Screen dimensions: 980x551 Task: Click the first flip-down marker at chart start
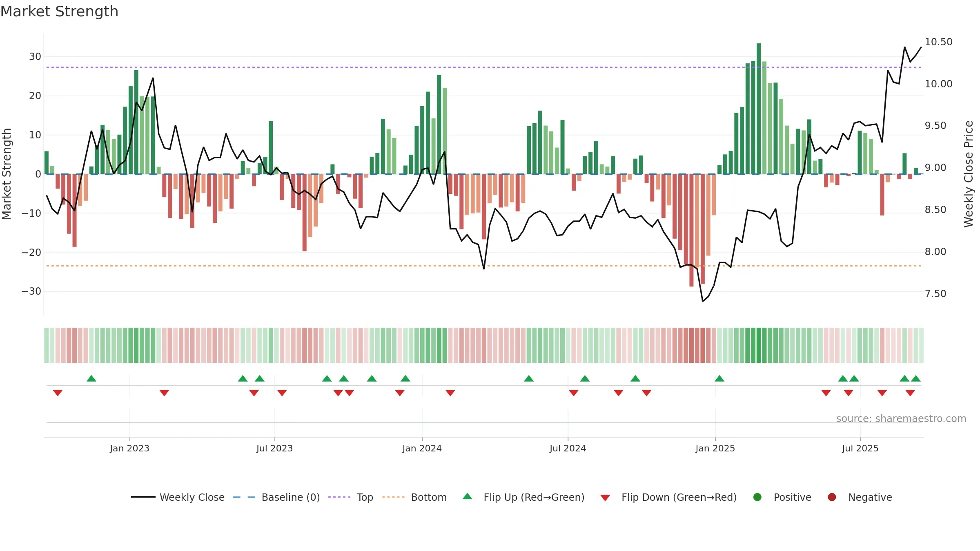coord(58,393)
